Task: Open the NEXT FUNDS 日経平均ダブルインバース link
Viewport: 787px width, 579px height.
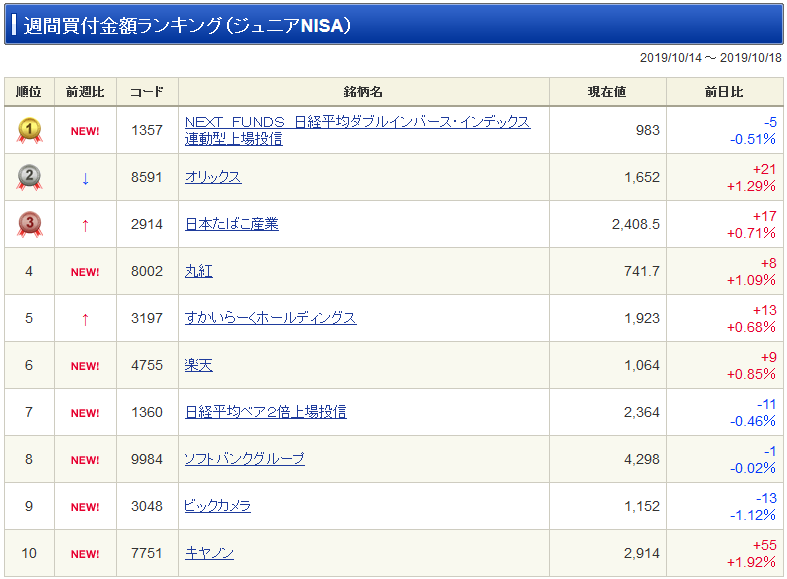Action: [x=357, y=130]
